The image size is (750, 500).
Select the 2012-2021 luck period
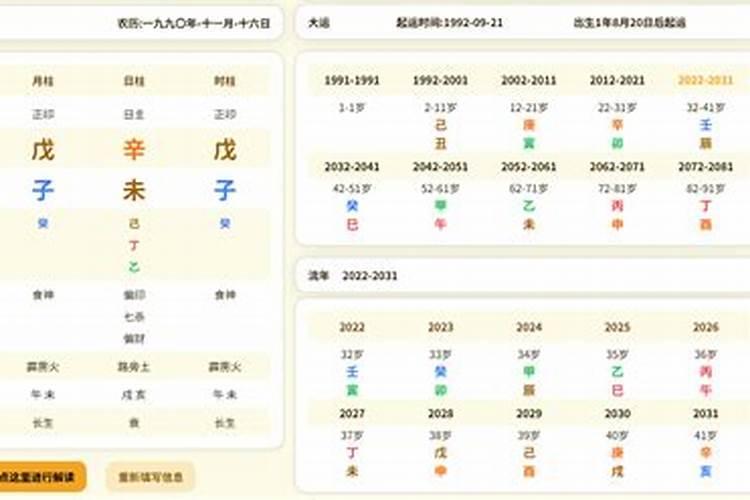pyautogui.click(x=617, y=80)
